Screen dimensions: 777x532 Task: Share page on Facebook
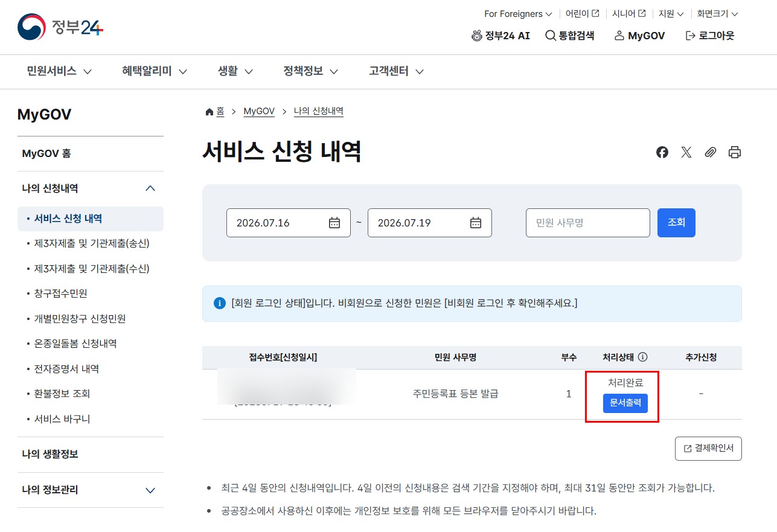pyautogui.click(x=662, y=152)
